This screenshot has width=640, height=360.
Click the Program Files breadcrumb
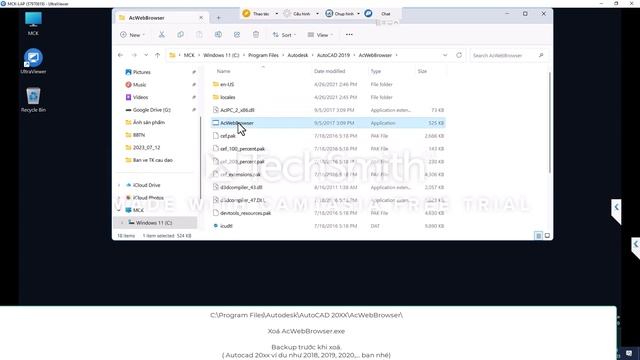point(263,55)
